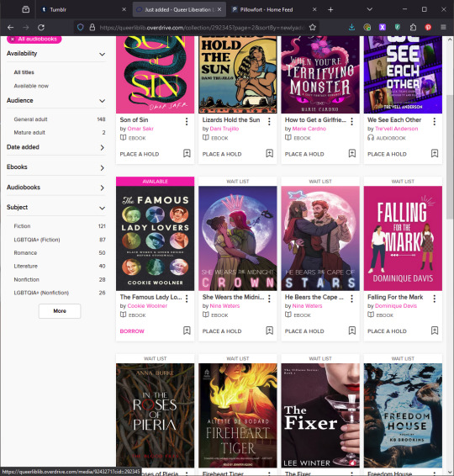
Task: Expand the Audiobooks filter section
Action: (56, 188)
